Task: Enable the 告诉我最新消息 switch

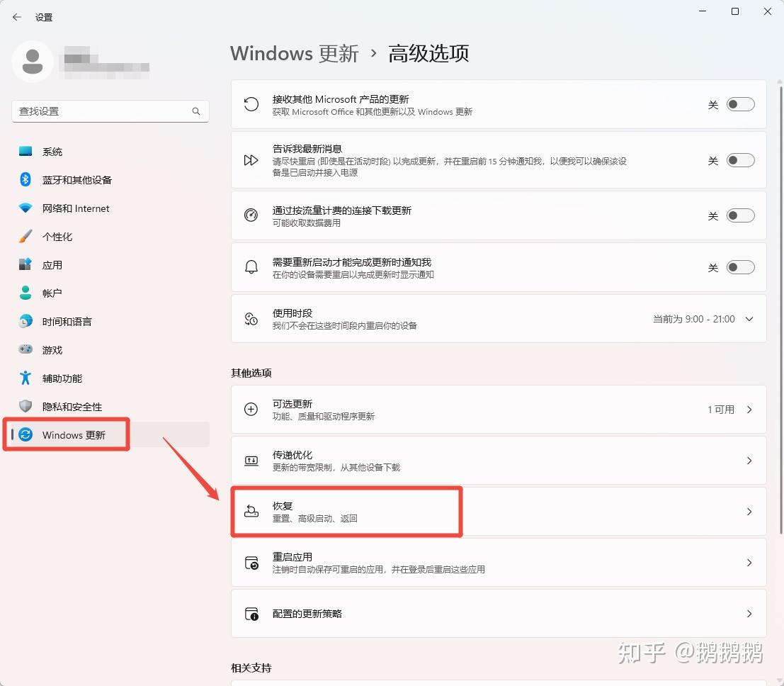Action: point(741,160)
